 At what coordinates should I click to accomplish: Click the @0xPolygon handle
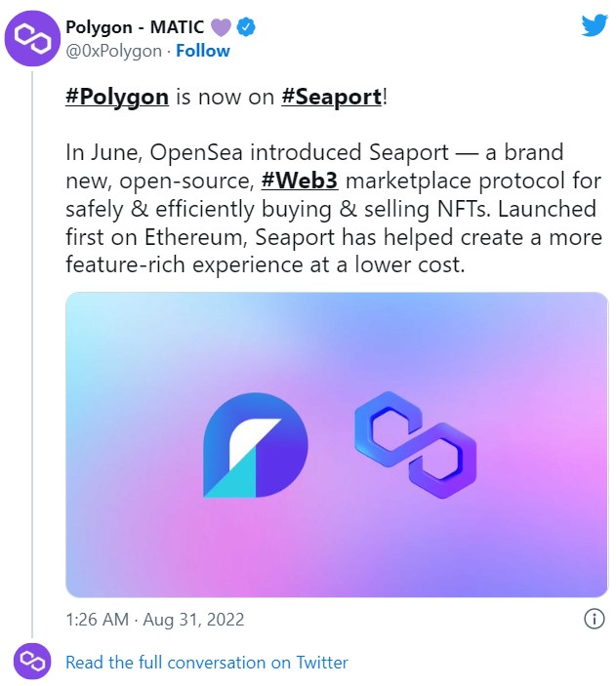pyautogui.click(x=113, y=51)
